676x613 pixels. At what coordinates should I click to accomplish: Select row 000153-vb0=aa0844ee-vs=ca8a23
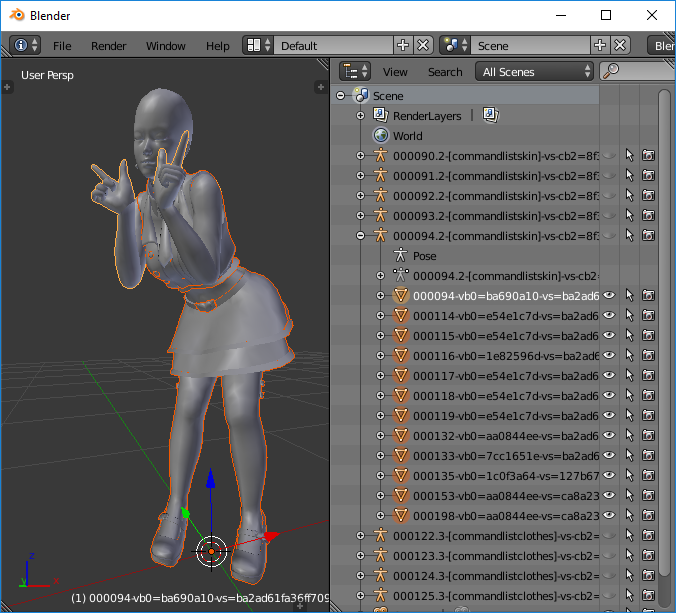point(506,496)
